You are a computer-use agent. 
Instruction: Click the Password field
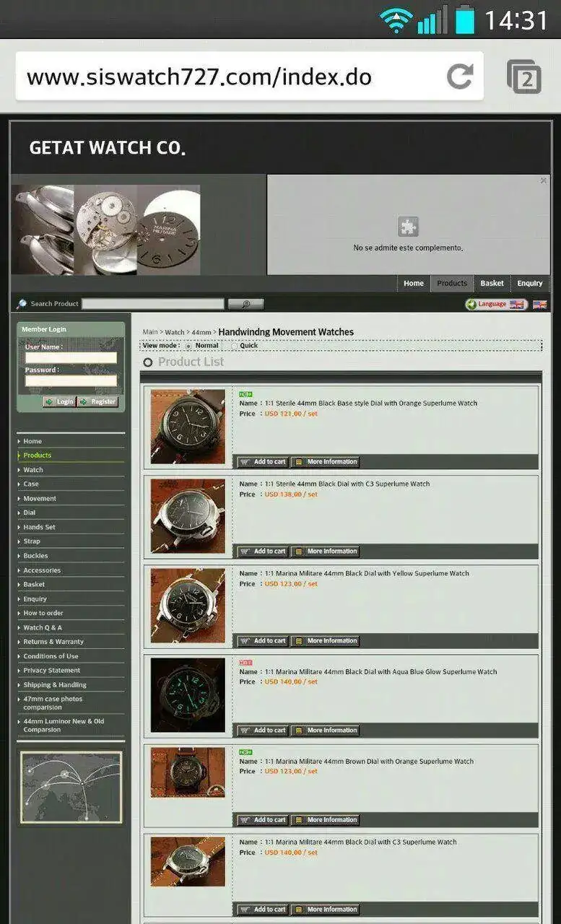tap(71, 380)
